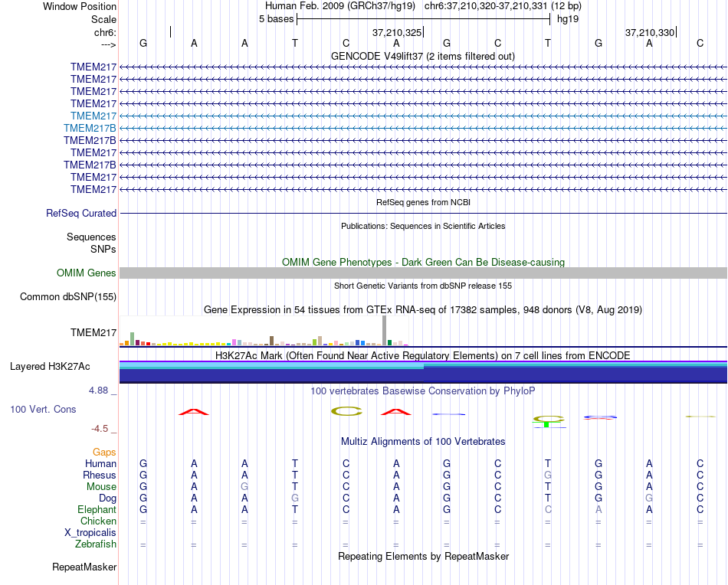Image resolution: width=728 pixels, height=585 pixels.
Task: Open 'Short Genetic Variants from dbSNP release 155'
Action: [423, 286]
